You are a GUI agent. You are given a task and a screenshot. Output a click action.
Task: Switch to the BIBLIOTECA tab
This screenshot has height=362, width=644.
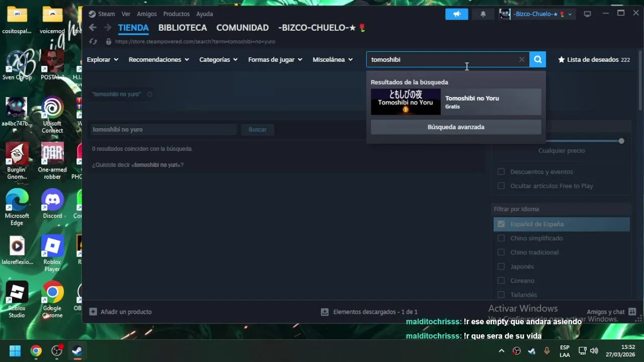pyautogui.click(x=183, y=28)
